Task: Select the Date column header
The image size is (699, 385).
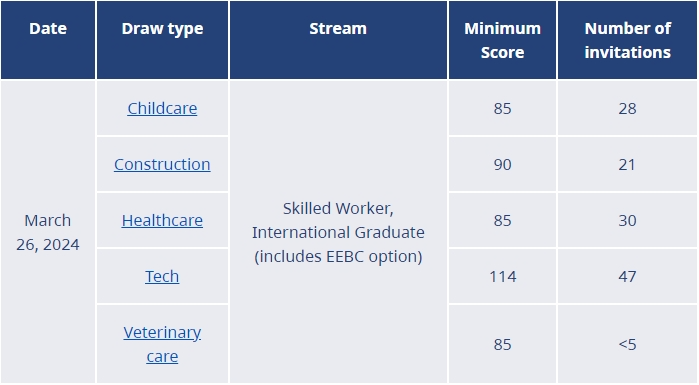Action: (x=48, y=40)
